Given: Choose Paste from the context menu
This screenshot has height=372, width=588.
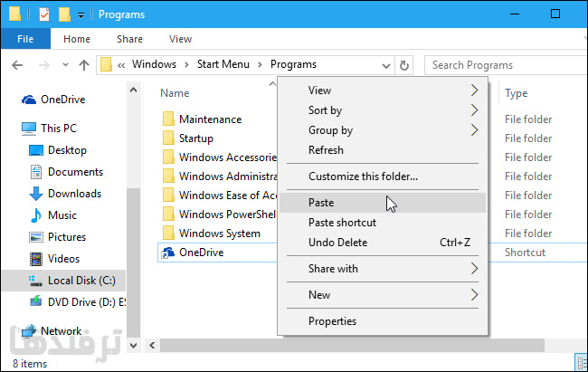Looking at the screenshot, I should (383, 203).
